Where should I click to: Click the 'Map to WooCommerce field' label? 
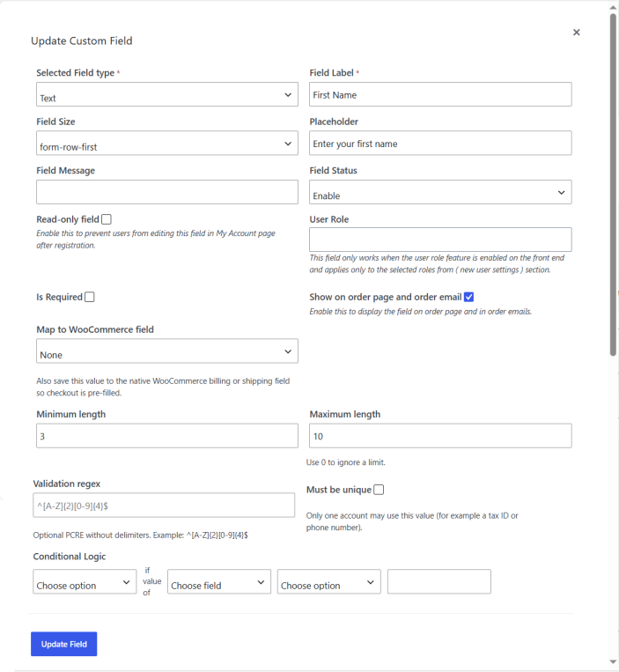95,329
